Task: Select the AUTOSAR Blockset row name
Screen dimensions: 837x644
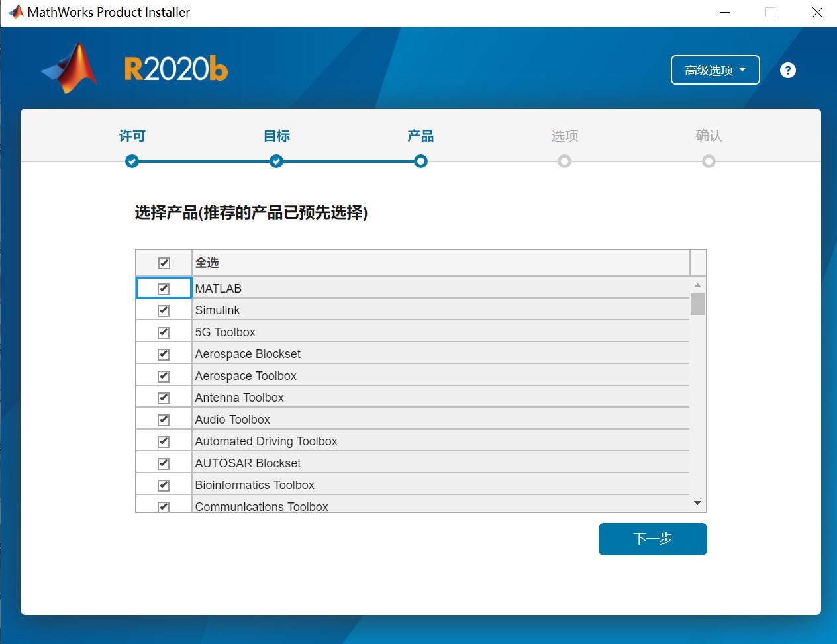Action: [x=248, y=463]
